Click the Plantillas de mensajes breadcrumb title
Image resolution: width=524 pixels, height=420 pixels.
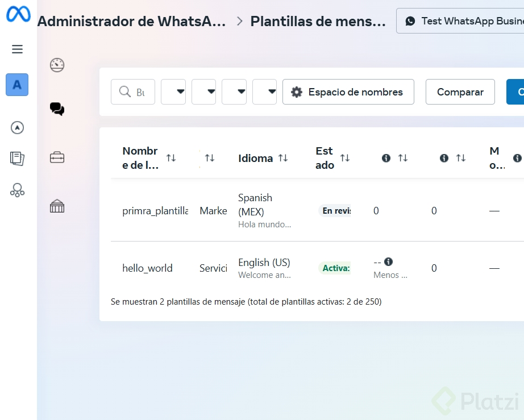pyautogui.click(x=318, y=22)
